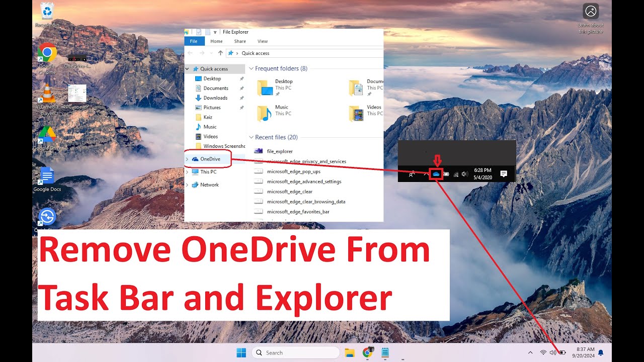
Task: Select Downloads in navigation pane
Action: coord(211,98)
